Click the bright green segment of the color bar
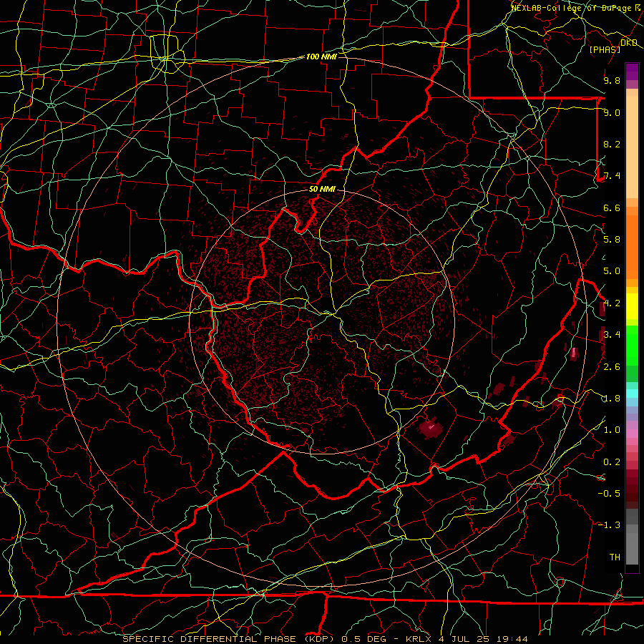Screen dimensions: 644x644 tap(632, 345)
